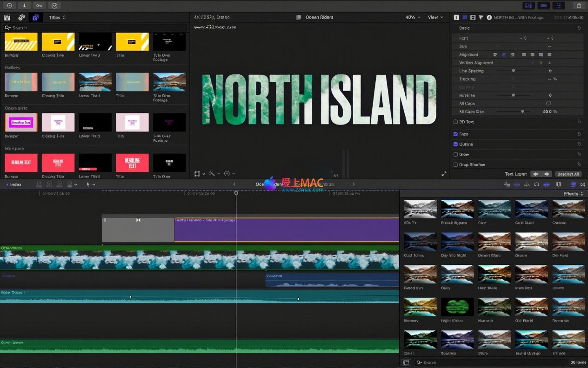
Task: Click the Share export icon
Action: tap(579, 6)
